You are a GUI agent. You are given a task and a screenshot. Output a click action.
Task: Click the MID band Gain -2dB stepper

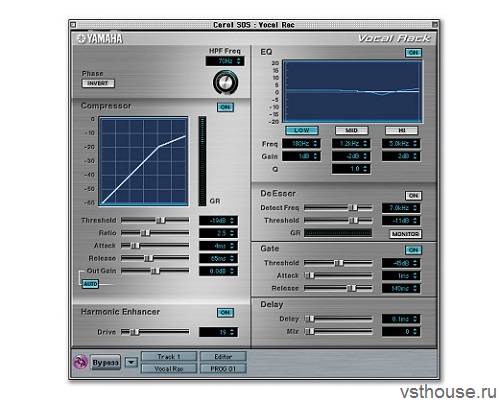click(x=351, y=156)
